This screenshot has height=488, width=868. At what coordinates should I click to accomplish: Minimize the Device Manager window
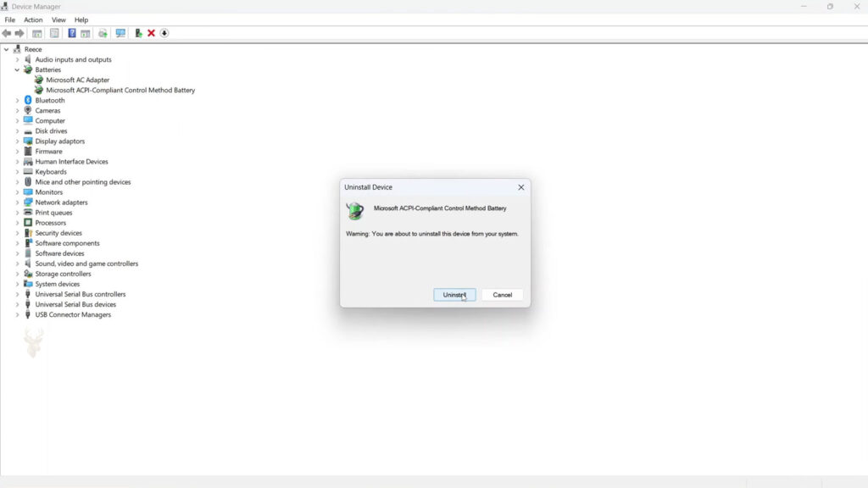coord(804,7)
